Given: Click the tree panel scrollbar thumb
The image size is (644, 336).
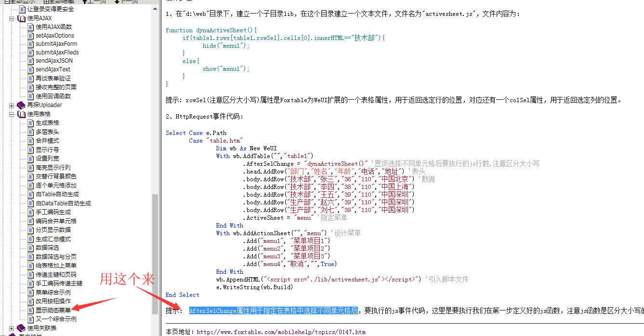Looking at the screenshot, I should click(x=155, y=255).
